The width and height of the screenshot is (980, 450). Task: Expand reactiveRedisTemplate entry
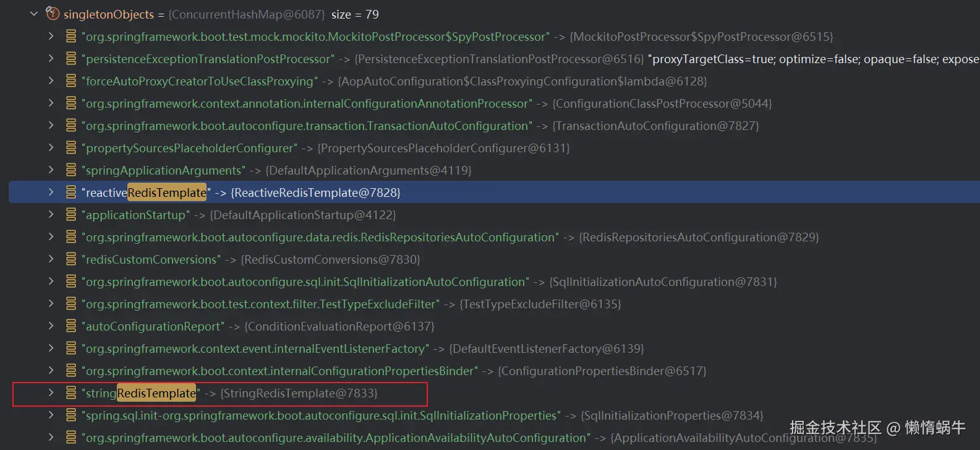click(51, 192)
